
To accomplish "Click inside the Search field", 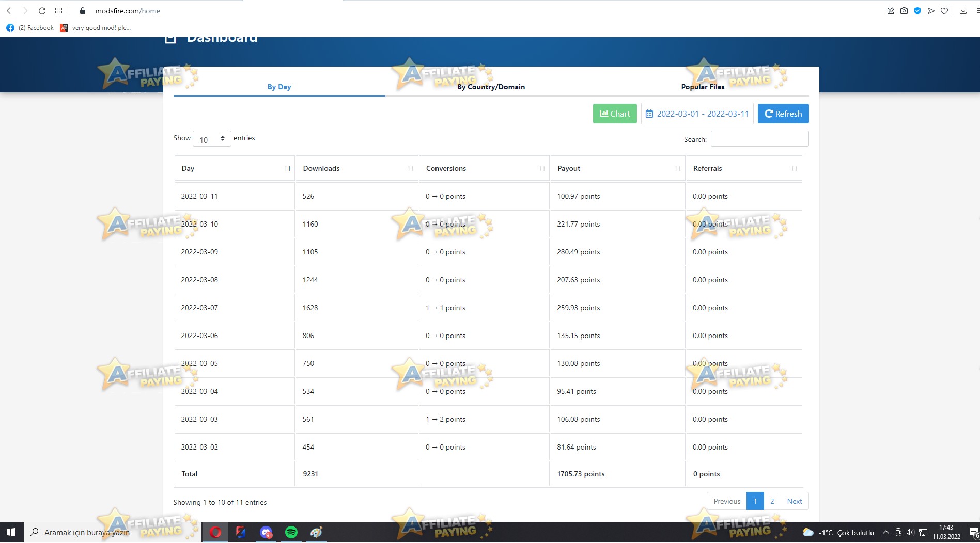I will (759, 138).
